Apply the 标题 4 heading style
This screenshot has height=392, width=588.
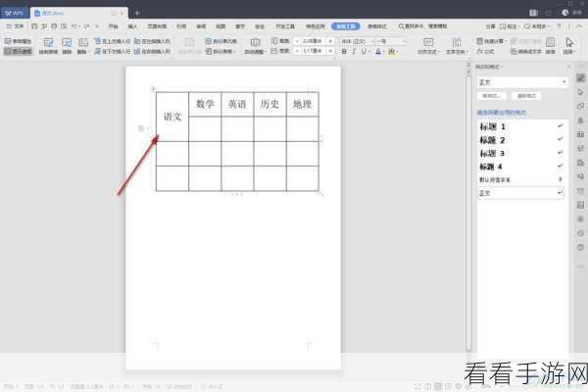[521, 167]
